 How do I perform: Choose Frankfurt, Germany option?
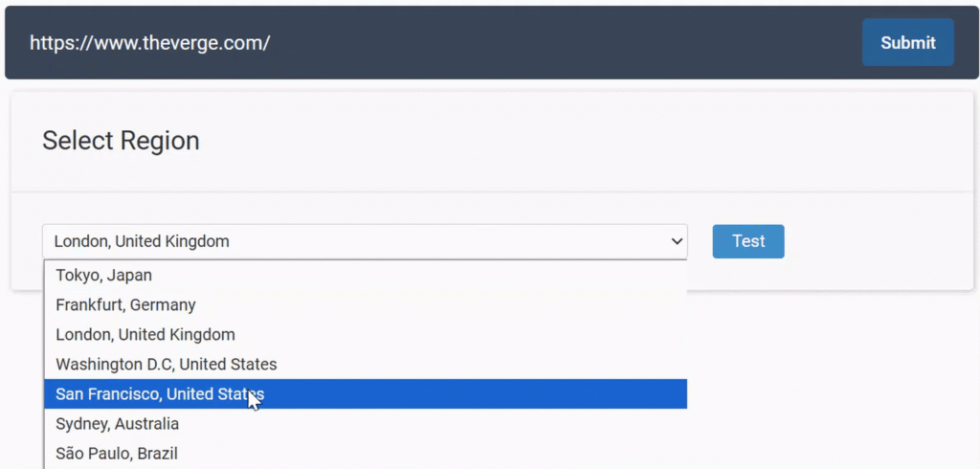click(125, 305)
